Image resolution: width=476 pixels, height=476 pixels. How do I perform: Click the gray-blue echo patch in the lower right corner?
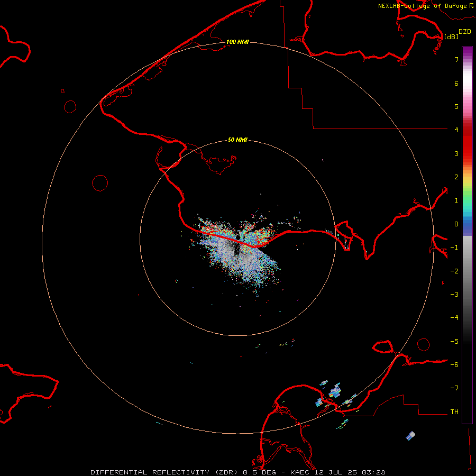(x=410, y=436)
